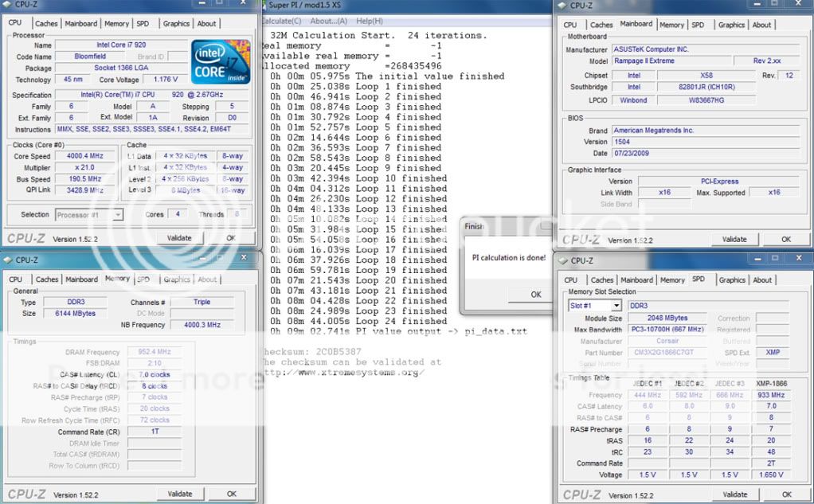Click the Max Bandwidth value 'PC3-10700H (667 MHz)'
The width and height of the screenshot is (814, 504).
pos(667,329)
